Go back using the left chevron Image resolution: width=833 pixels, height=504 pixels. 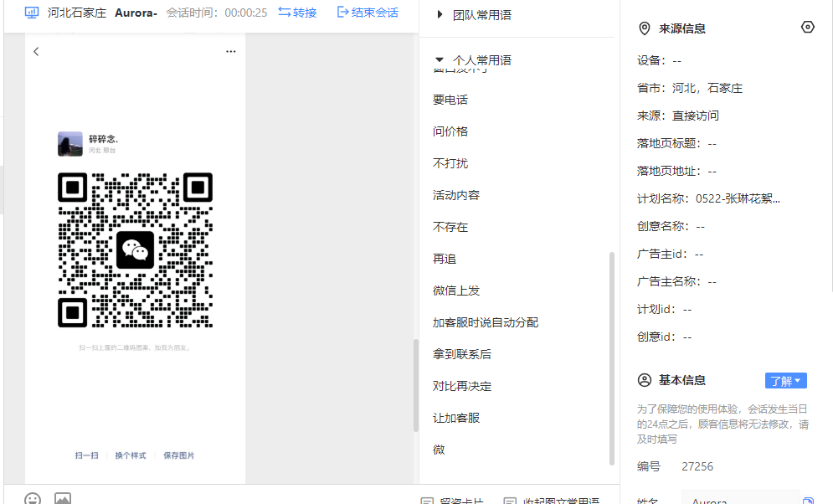36,52
